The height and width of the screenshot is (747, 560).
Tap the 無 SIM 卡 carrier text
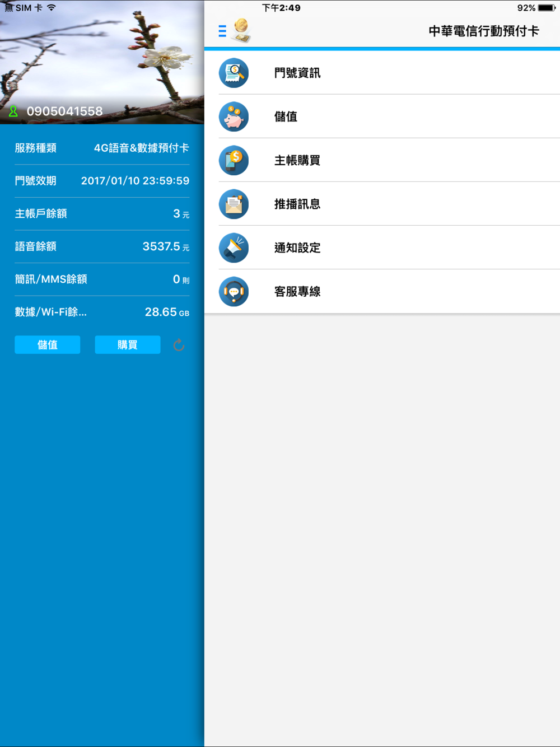click(23, 8)
